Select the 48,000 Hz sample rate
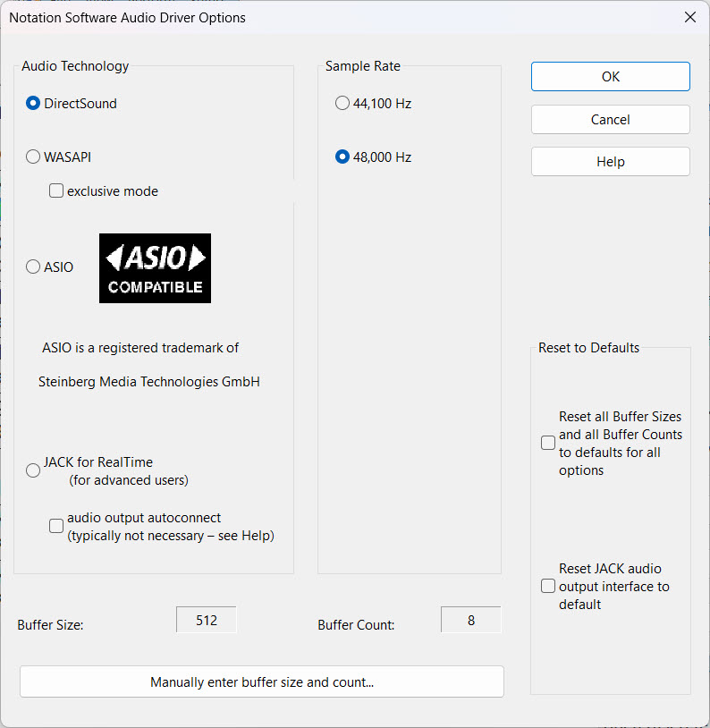The image size is (710, 728). click(x=342, y=157)
